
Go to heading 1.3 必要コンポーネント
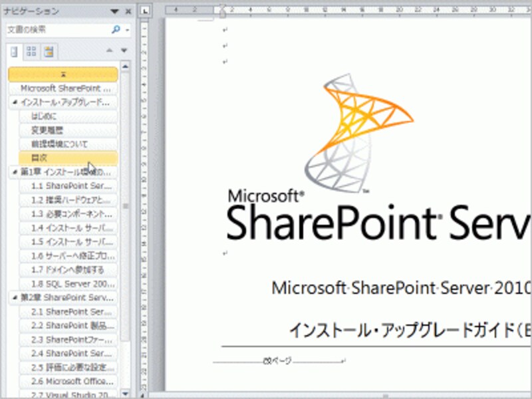pyautogui.click(x=68, y=214)
